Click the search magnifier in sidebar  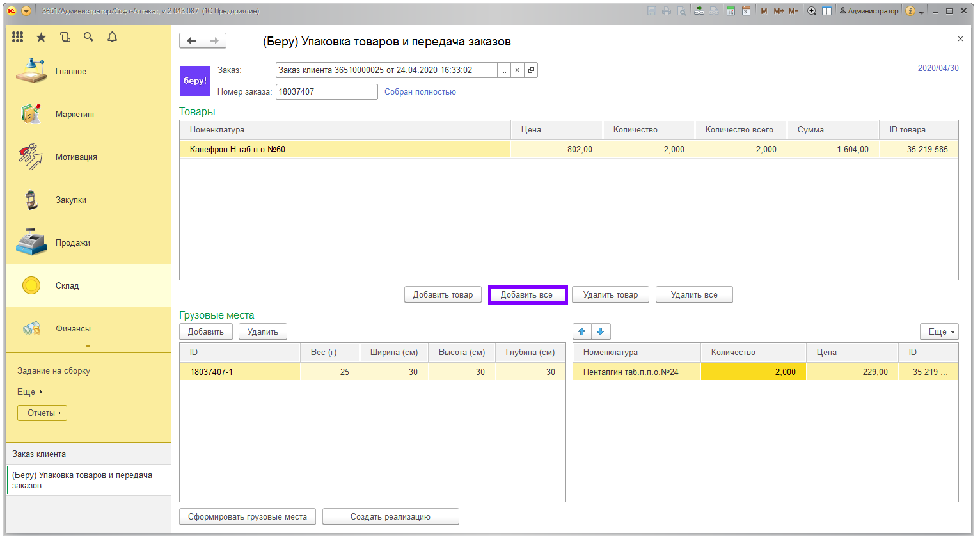click(x=88, y=37)
